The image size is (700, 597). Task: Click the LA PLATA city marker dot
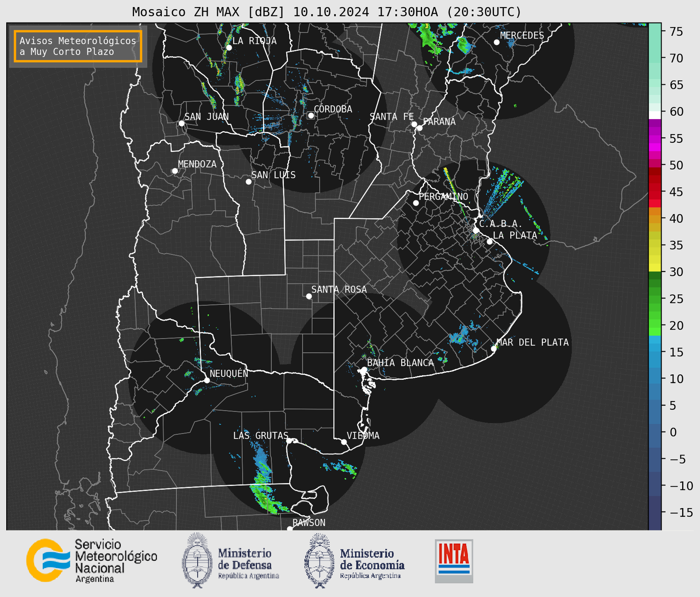490,242
